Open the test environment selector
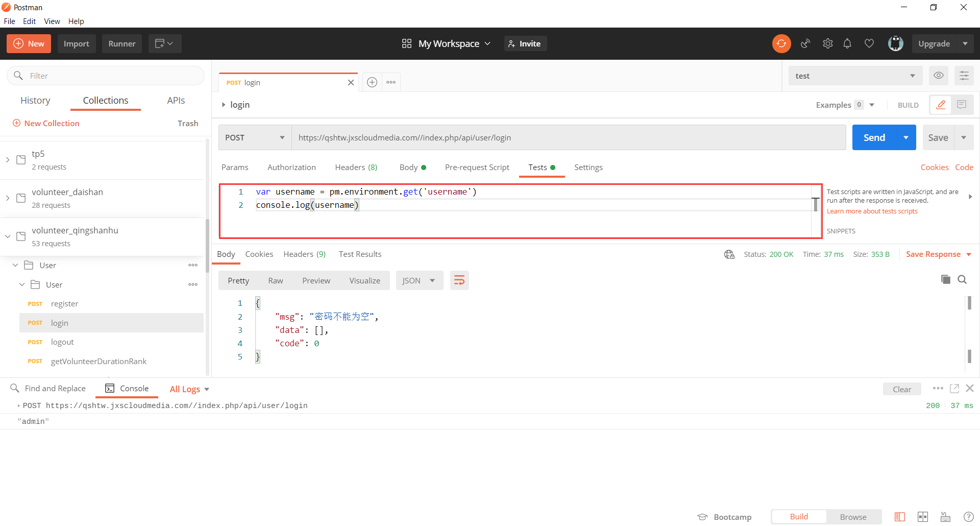 tap(855, 76)
